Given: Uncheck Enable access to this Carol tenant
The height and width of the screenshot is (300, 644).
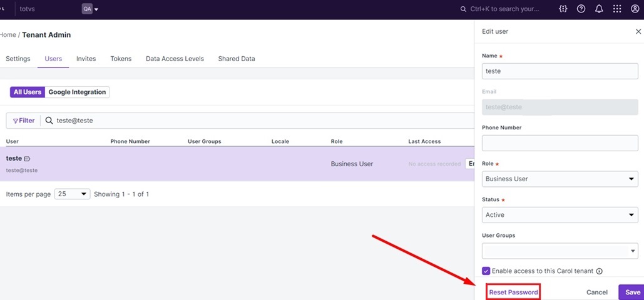Looking at the screenshot, I should point(486,271).
